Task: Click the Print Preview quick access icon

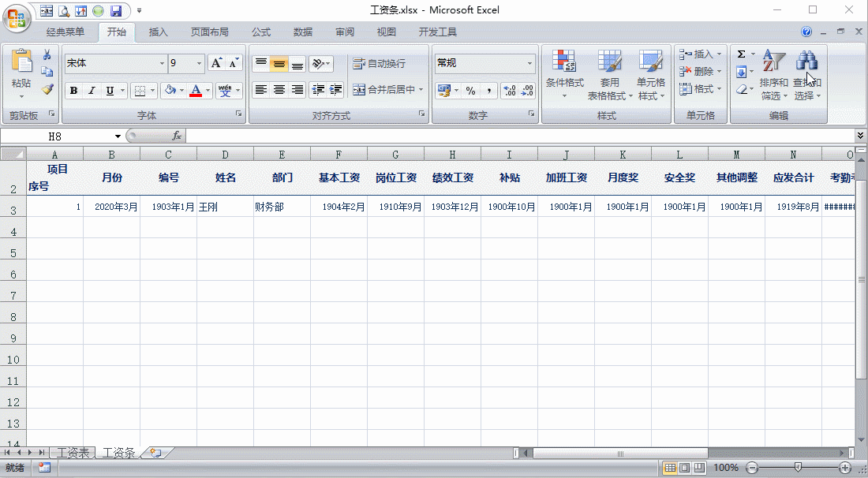Action: [64, 10]
